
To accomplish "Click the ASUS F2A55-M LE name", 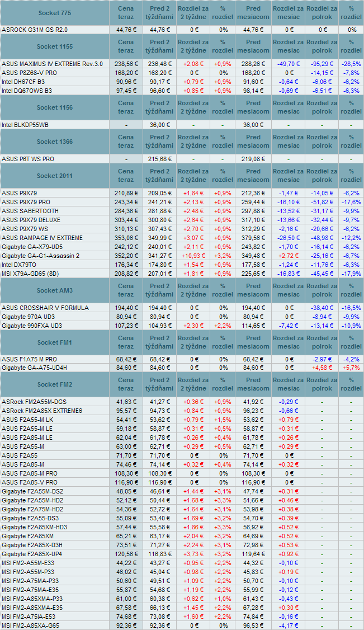I will pos(27,429).
